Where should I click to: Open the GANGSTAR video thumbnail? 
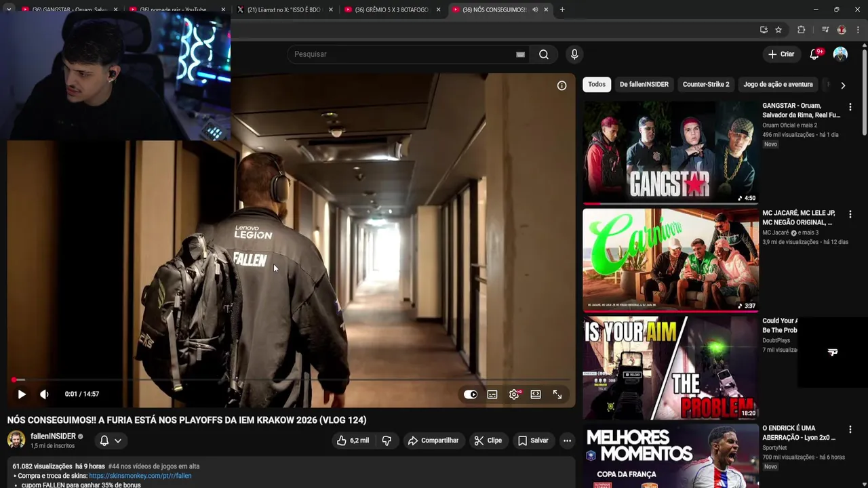click(x=671, y=152)
